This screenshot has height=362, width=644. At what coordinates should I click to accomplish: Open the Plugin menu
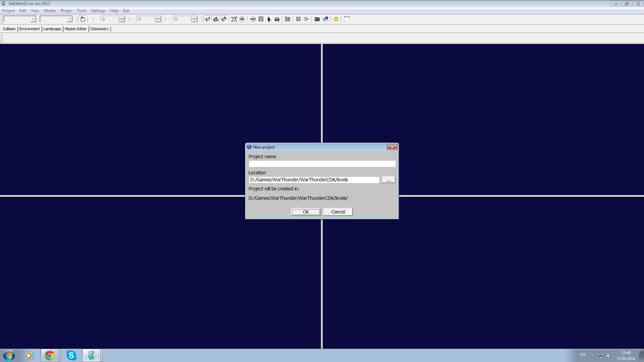[66, 11]
